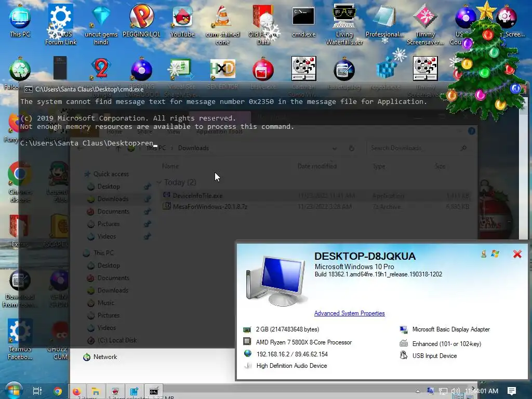
Task: Open the View tab in Explorer ribbon
Action: click(174, 131)
